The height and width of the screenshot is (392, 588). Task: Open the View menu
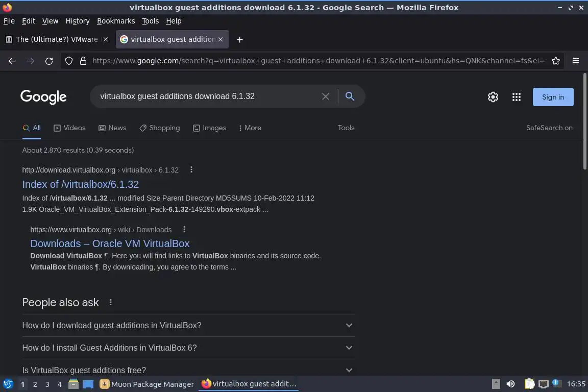click(x=50, y=21)
